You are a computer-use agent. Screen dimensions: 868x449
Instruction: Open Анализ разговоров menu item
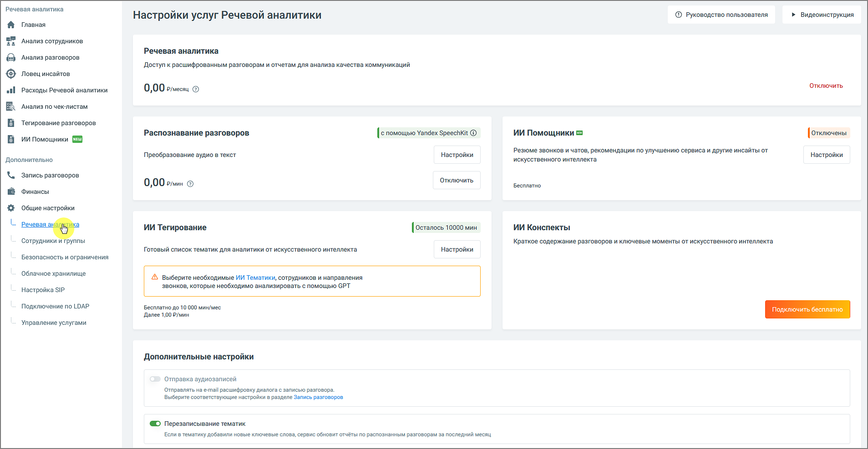(x=50, y=57)
